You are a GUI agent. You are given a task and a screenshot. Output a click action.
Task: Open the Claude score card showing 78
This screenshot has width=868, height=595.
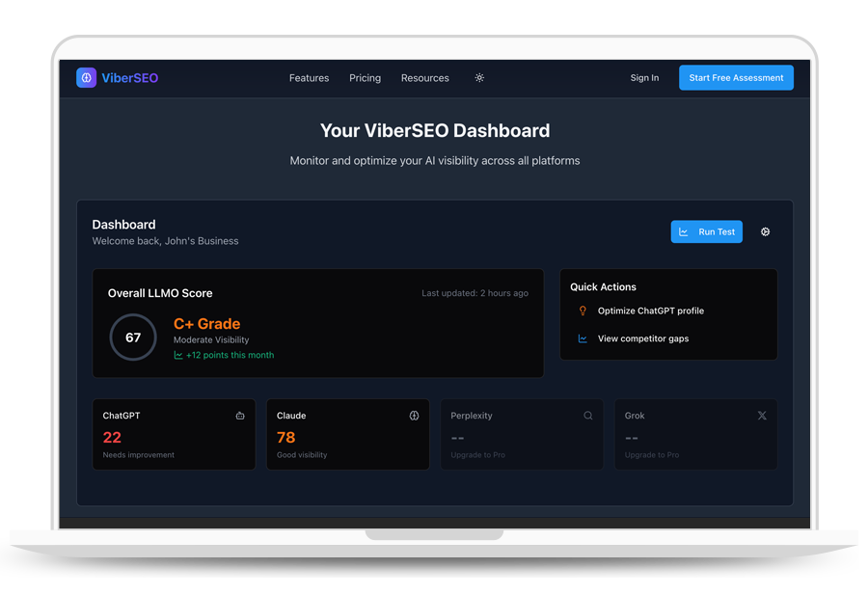click(348, 435)
